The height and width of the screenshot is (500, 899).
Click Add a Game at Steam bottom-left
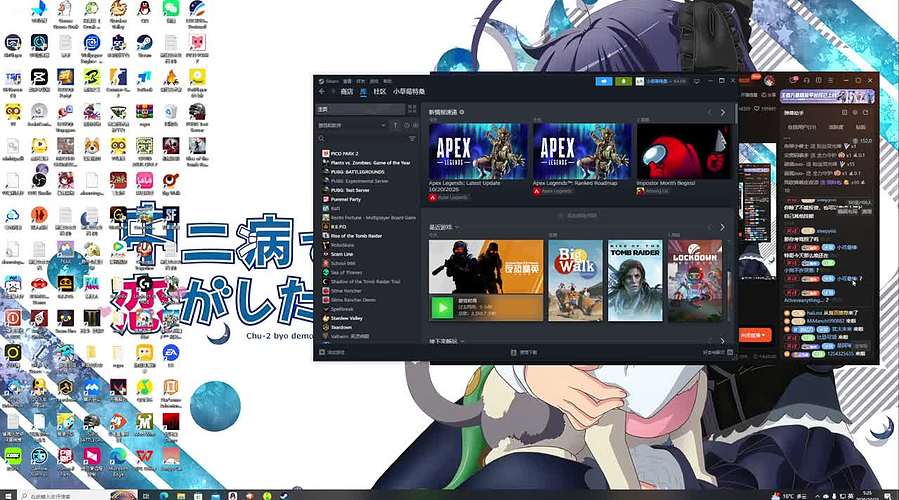[x=332, y=352]
